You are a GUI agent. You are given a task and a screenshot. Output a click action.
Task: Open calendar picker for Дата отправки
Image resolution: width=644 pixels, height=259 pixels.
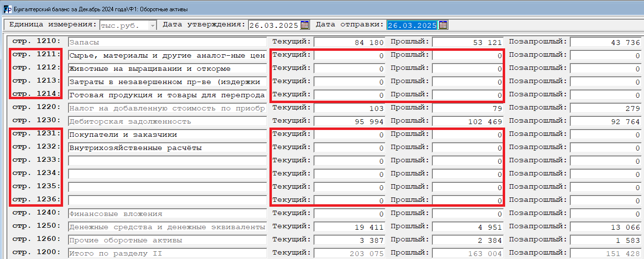coord(444,25)
